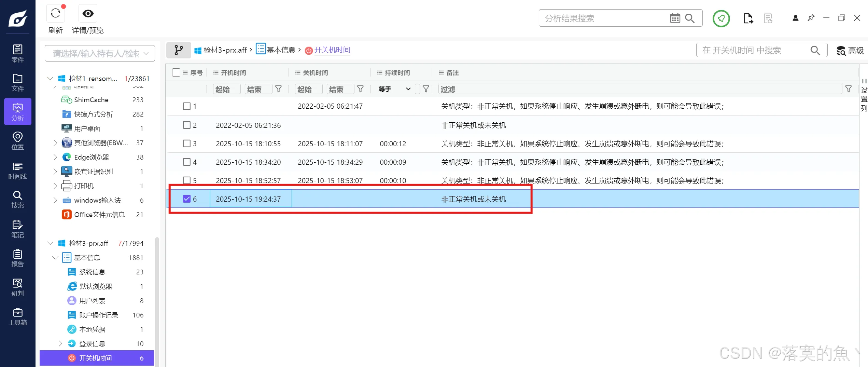The width and height of the screenshot is (868, 367).
Task: Select 账户操作记录 in the tree
Action: [99, 315]
